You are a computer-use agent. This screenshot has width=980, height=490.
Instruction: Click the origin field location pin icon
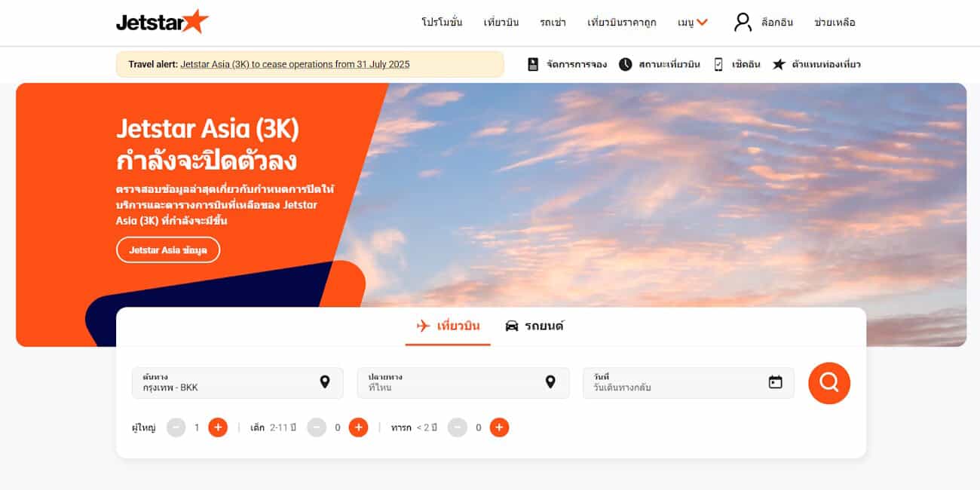[x=325, y=382]
